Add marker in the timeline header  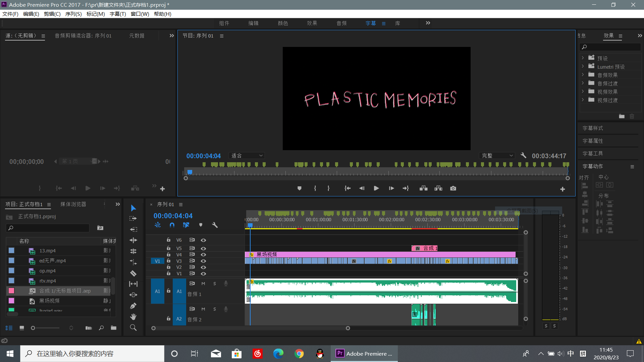tap(201, 225)
